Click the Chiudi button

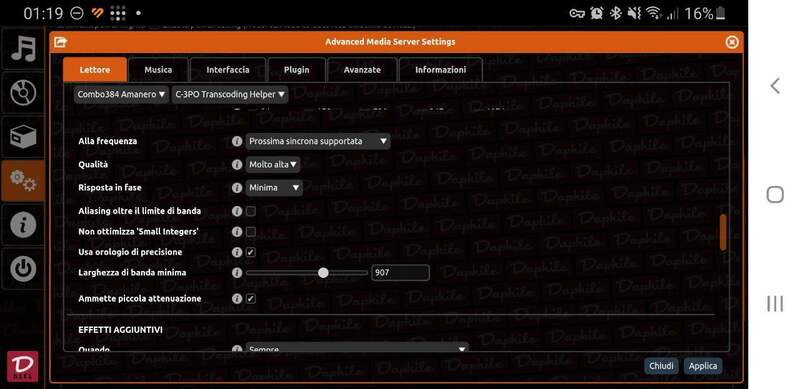pos(661,366)
